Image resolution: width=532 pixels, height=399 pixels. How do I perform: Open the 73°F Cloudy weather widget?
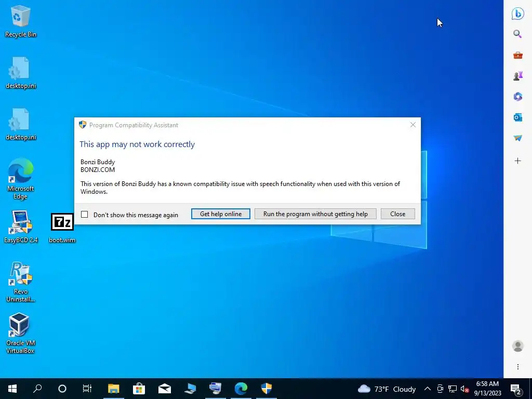(x=387, y=389)
